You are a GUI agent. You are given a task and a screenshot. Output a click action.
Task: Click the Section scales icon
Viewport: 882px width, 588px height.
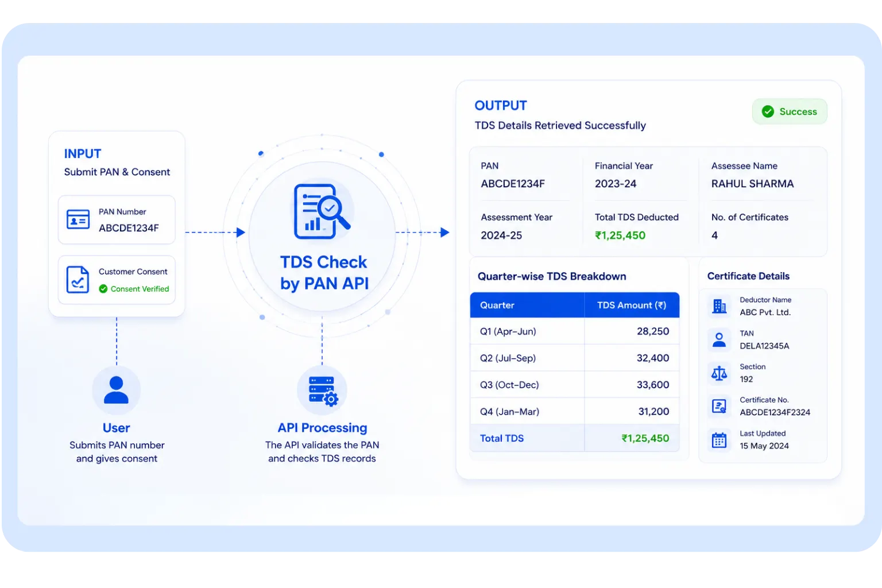click(x=719, y=373)
